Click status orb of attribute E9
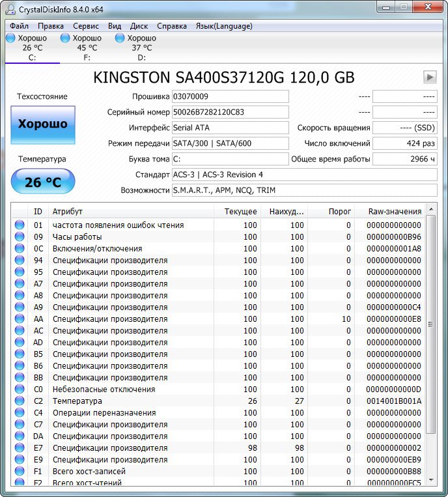This screenshot has width=448, height=497. pyautogui.click(x=20, y=459)
